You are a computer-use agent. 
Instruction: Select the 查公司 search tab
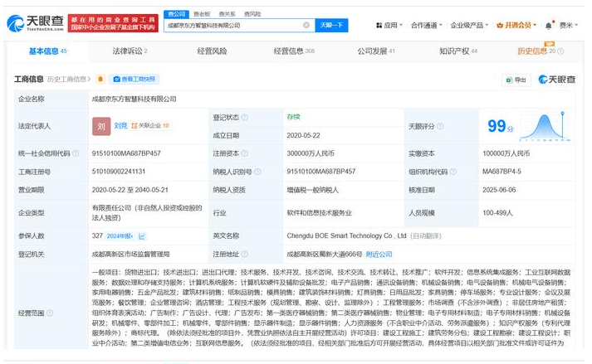click(x=177, y=14)
